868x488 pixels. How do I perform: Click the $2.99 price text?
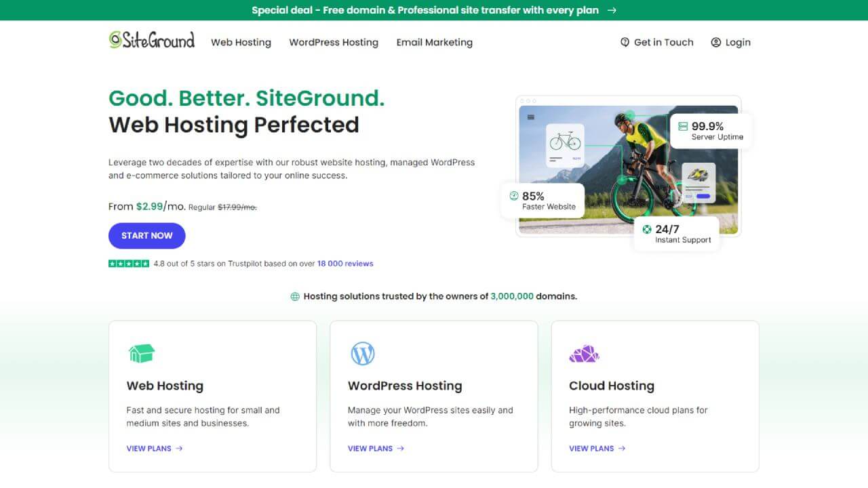pyautogui.click(x=150, y=206)
